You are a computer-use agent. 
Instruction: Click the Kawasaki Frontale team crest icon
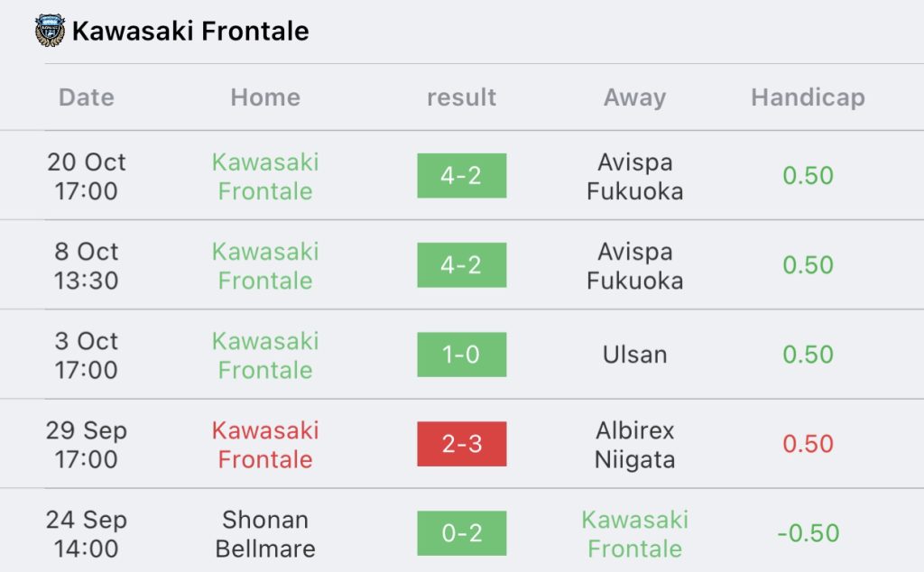tap(50, 31)
